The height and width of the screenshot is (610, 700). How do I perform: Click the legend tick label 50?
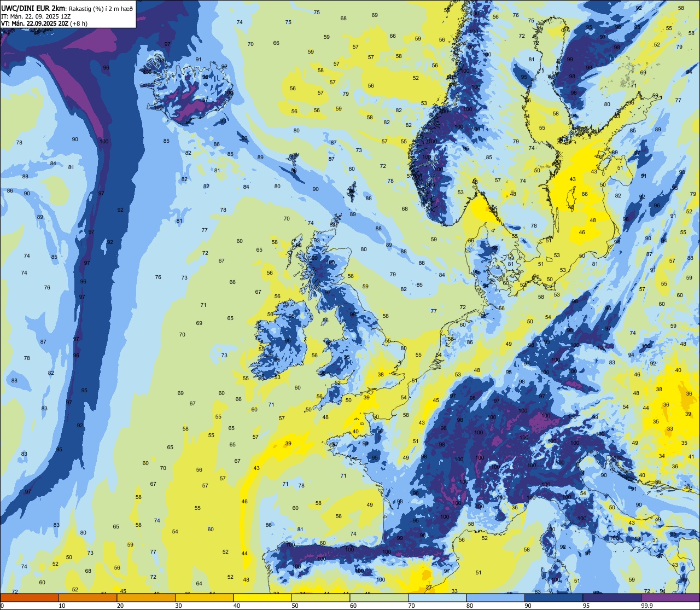[295, 606]
